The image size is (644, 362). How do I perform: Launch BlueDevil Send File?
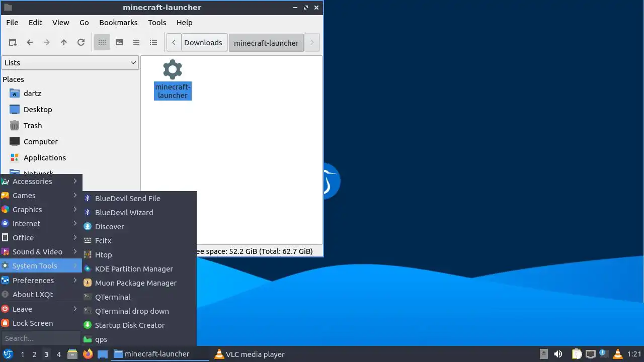(x=139, y=199)
